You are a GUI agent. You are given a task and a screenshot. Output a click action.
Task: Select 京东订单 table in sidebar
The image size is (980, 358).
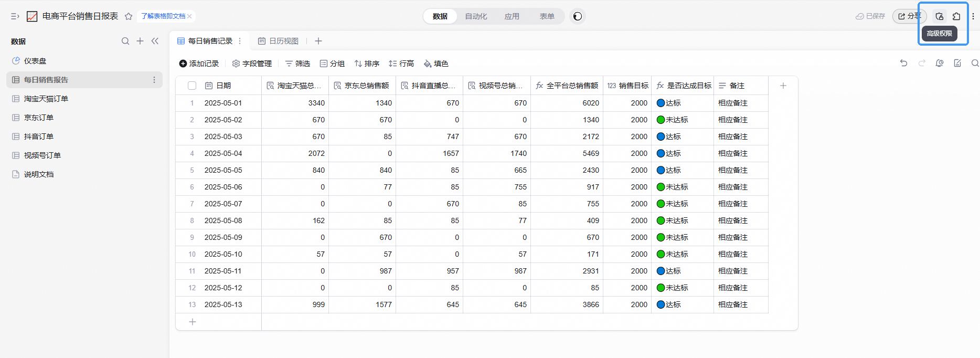click(x=84, y=118)
